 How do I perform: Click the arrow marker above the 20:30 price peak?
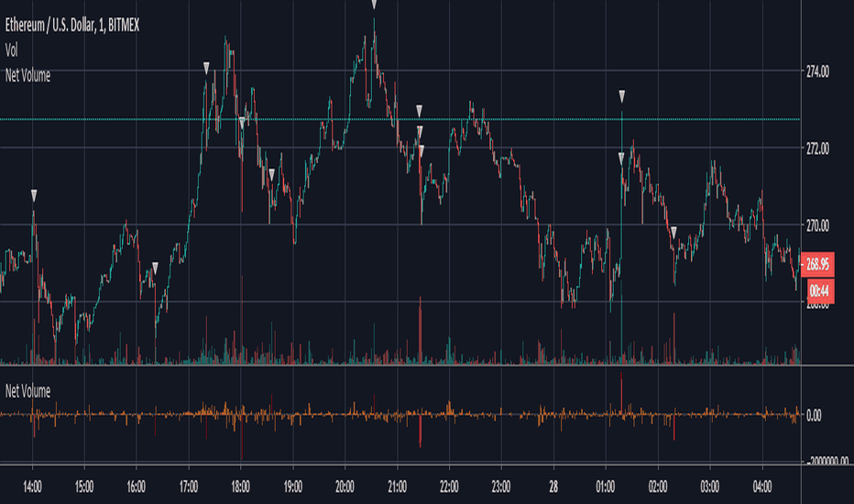[374, 5]
